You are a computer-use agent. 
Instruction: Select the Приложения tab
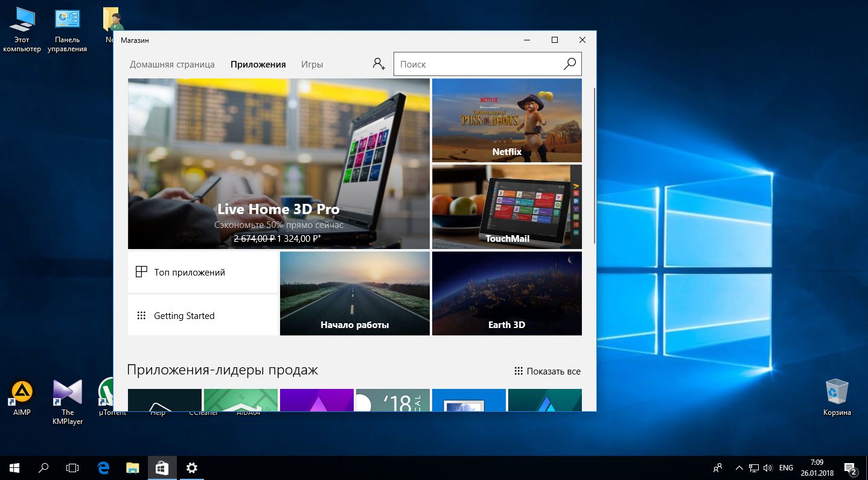[x=258, y=64]
